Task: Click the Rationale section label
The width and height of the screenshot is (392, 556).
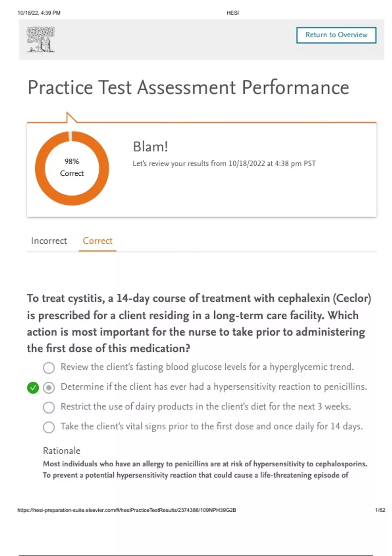Action: 61,451
